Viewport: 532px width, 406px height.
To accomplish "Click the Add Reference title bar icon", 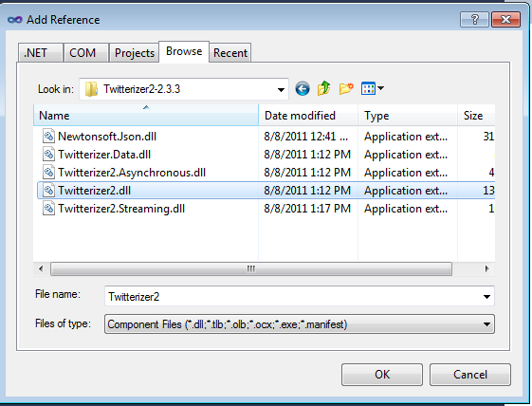I will tap(15, 20).
